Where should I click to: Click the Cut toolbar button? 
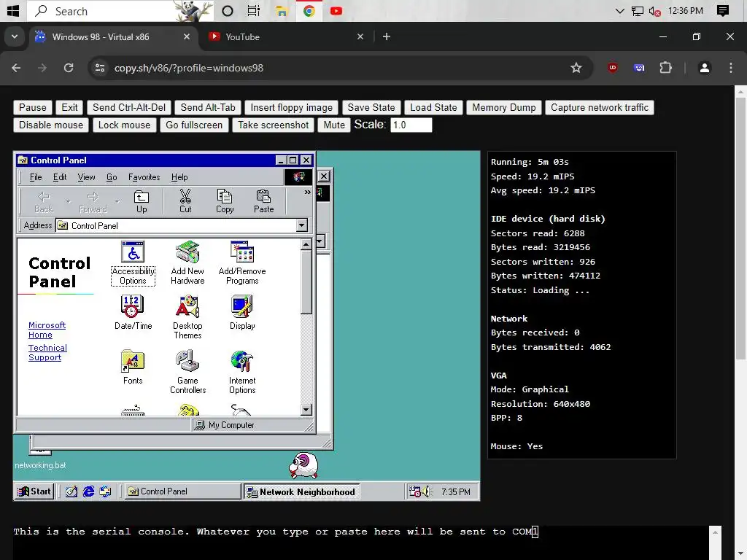click(185, 201)
